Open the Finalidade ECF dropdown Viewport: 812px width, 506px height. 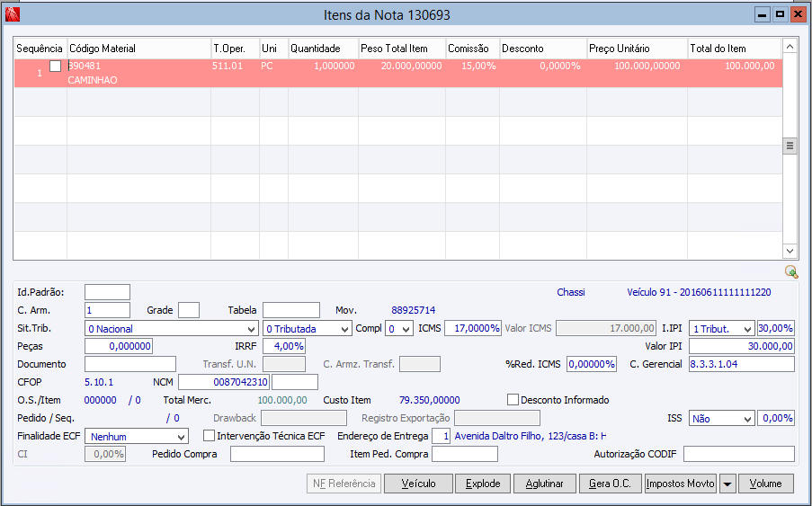click(136, 436)
